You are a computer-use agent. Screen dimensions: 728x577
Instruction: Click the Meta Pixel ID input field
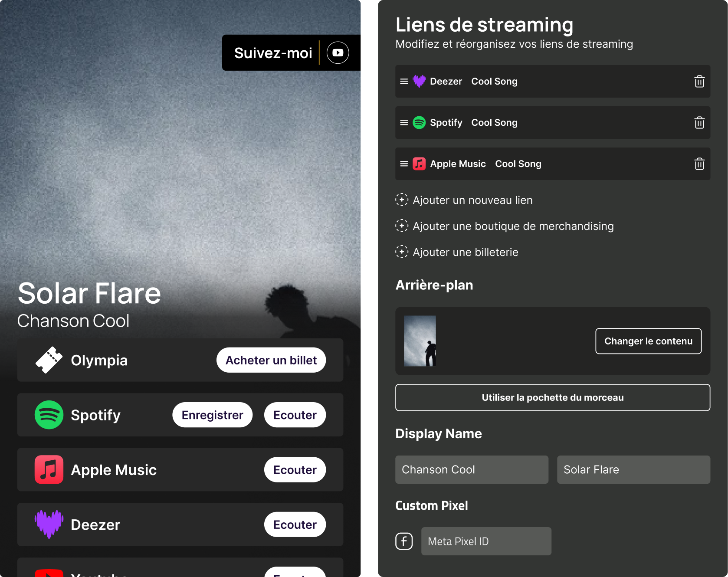point(486,541)
